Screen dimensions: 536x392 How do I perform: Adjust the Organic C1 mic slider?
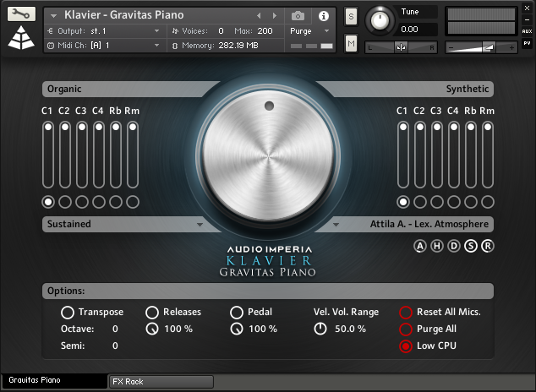[48, 155]
